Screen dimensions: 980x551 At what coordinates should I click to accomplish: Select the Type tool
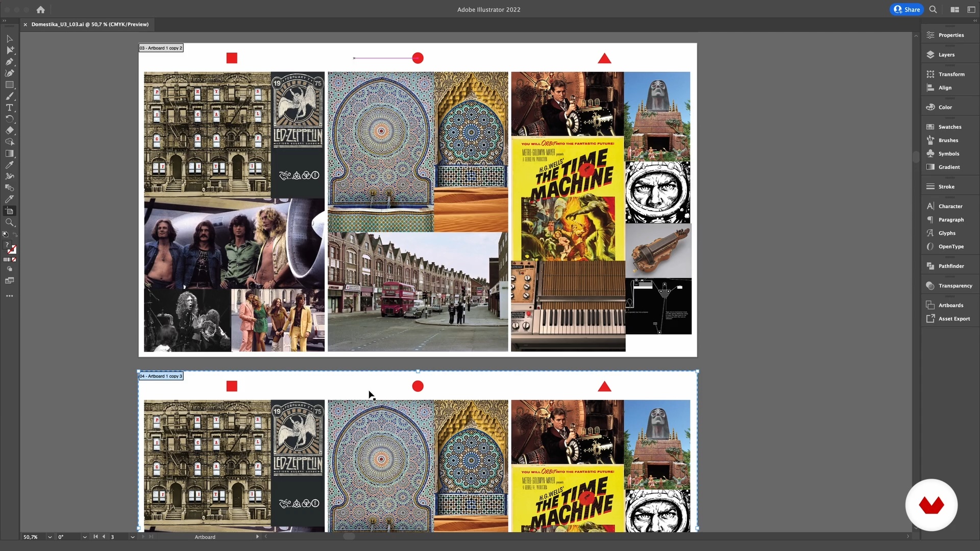pyautogui.click(x=9, y=108)
